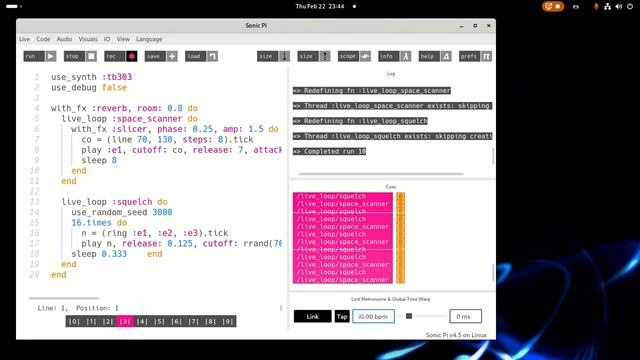
Task: Decrease text size with the size-down button
Action: [x=273, y=56]
